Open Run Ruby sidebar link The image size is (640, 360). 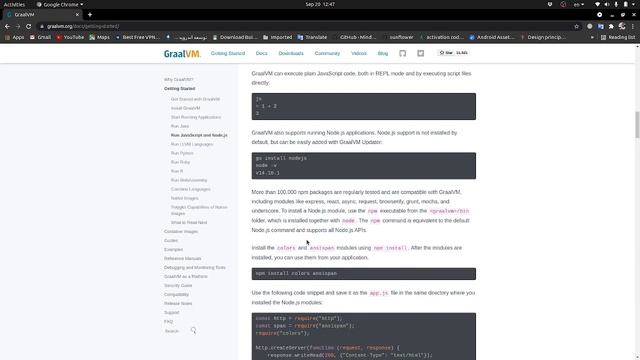point(180,162)
